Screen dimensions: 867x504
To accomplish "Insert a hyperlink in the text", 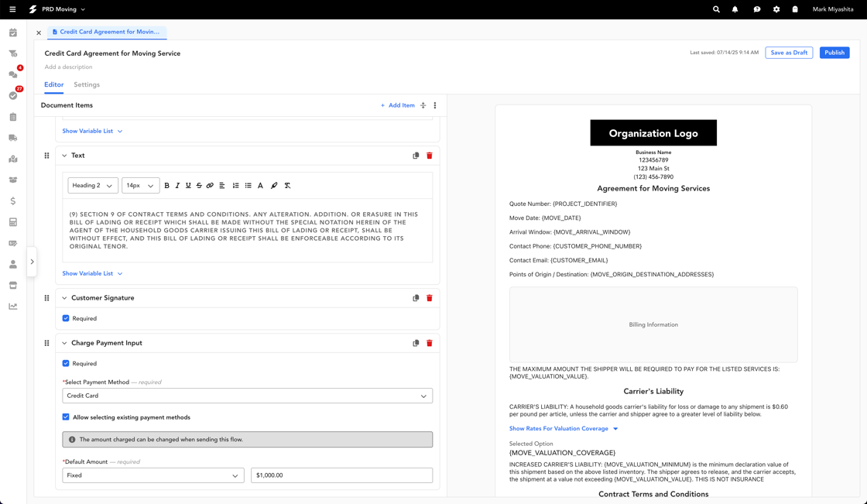I will [210, 185].
